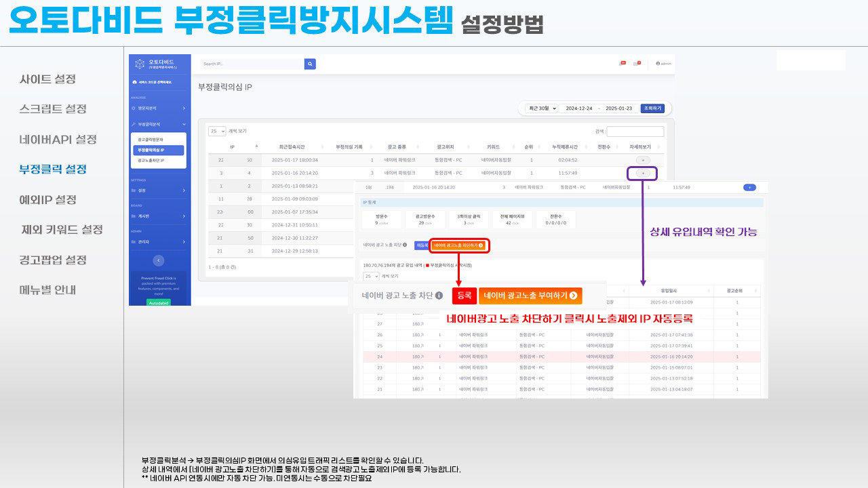The width and height of the screenshot is (868, 488).
Task: Click the IP column sort arrow
Action: click(256, 146)
